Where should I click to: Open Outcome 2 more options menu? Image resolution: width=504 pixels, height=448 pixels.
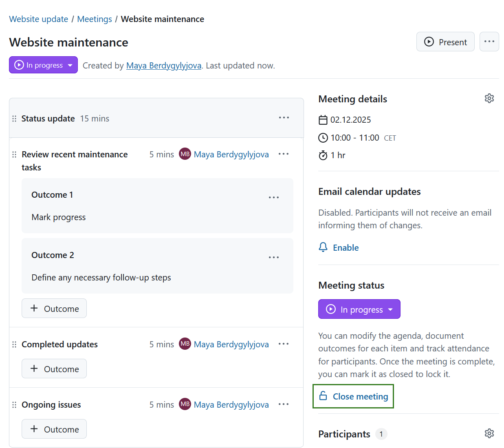tap(273, 257)
